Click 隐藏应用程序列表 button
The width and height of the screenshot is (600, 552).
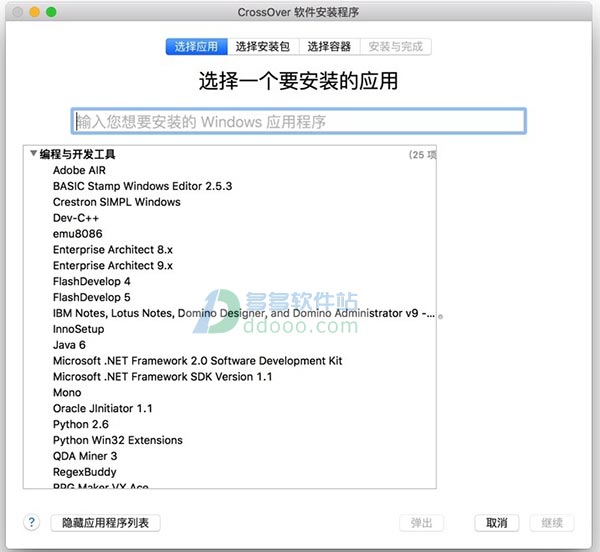coord(106,523)
